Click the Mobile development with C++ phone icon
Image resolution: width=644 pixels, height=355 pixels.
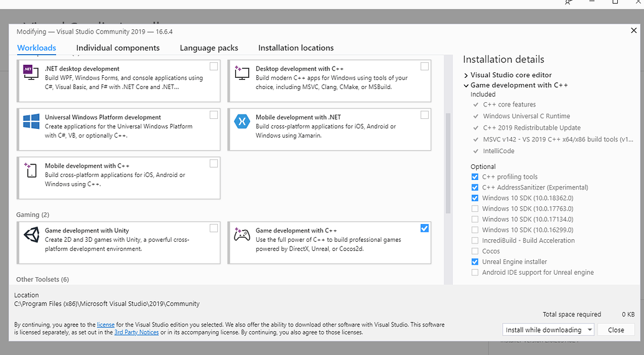[x=31, y=169]
